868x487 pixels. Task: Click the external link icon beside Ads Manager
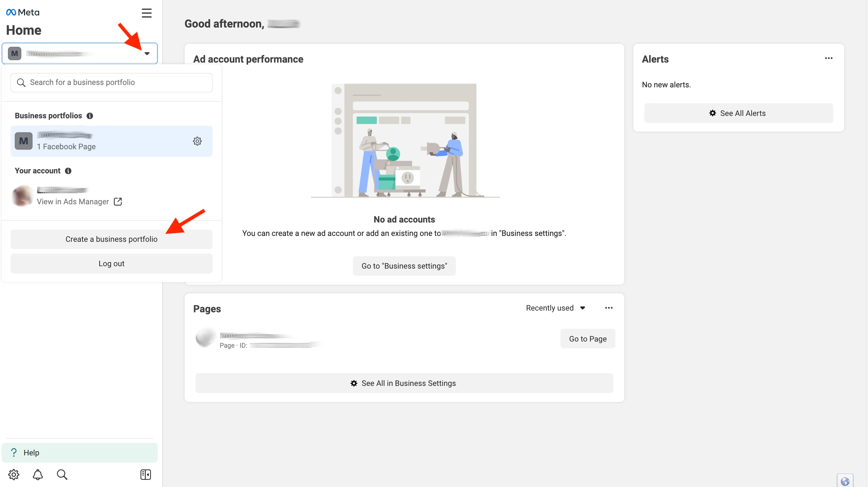[x=118, y=202]
